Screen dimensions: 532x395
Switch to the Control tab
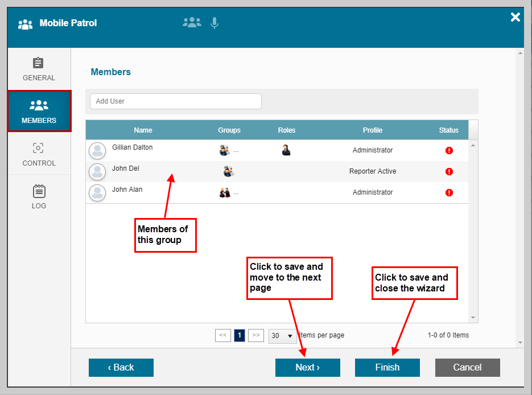click(39, 154)
